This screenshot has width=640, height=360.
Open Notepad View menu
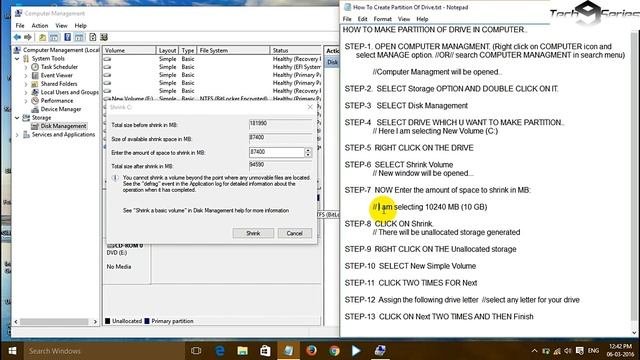click(404, 19)
